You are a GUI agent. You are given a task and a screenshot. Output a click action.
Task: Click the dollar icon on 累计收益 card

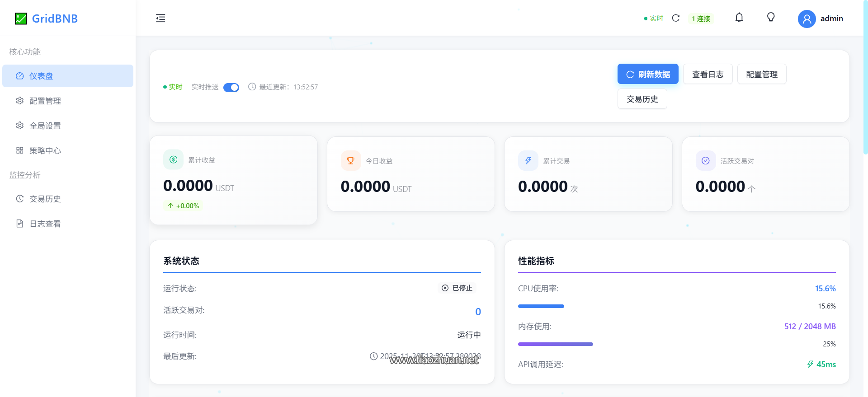[173, 159]
